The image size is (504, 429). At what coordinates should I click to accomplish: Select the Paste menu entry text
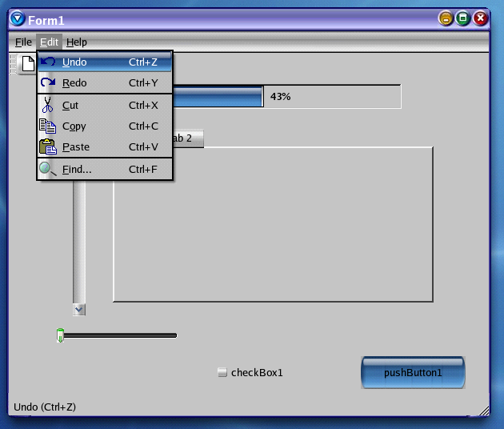pos(76,147)
